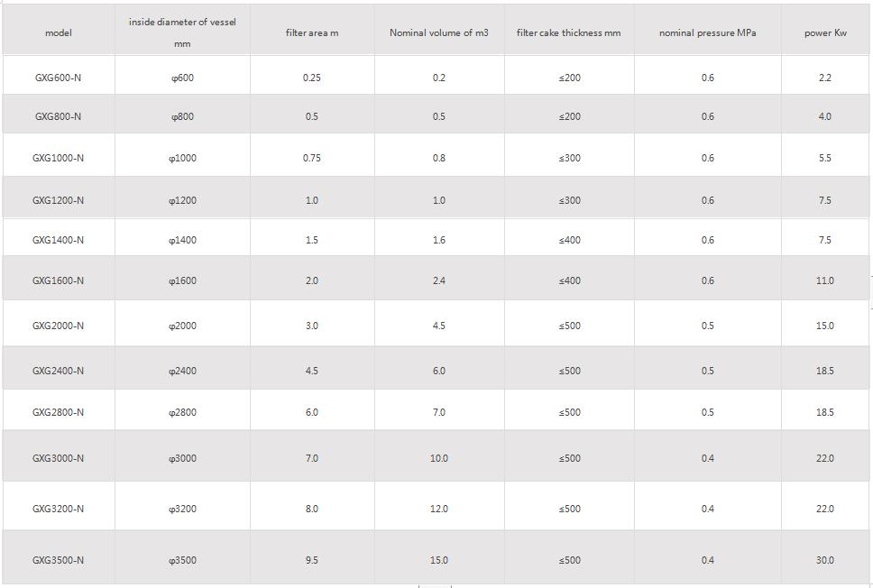Select the GXG3200-N model cell
Viewport: 873px width, 588px height.
pos(58,509)
